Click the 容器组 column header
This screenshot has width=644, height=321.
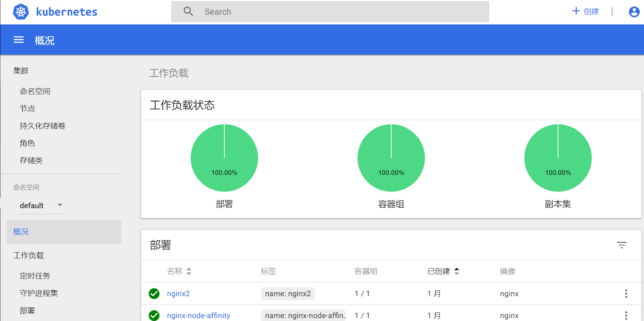pos(366,271)
